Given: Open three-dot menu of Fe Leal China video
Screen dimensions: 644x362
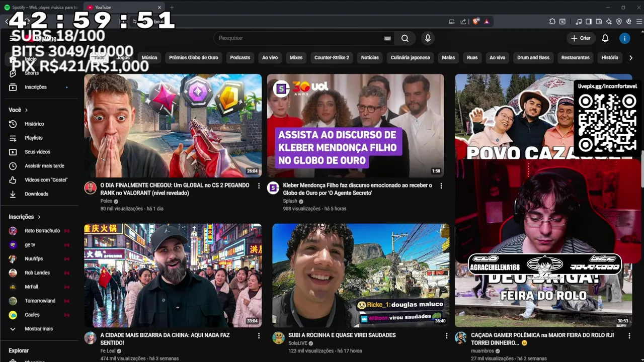Looking at the screenshot, I should point(259,336).
